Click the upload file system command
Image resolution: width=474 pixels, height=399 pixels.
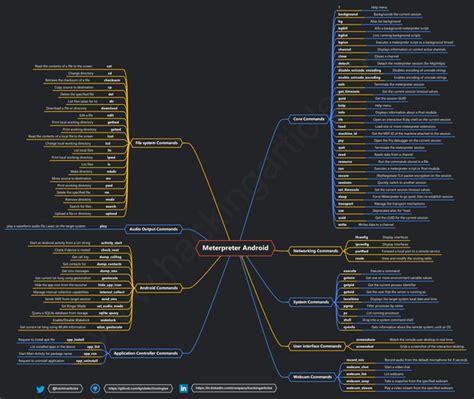point(111,213)
